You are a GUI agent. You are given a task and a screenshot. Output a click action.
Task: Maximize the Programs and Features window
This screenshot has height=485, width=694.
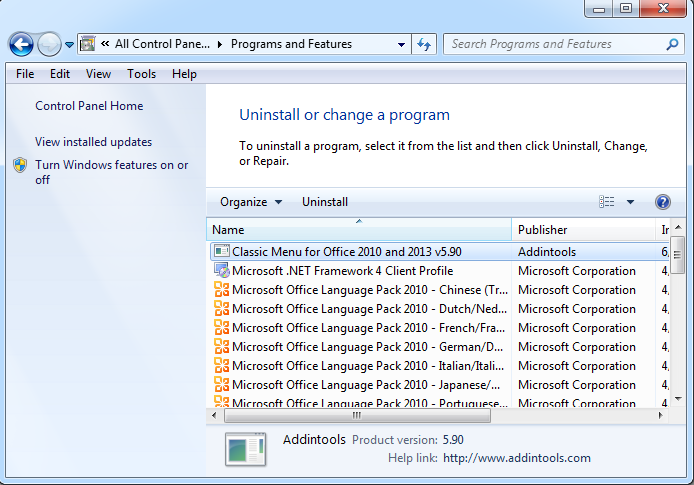pos(626,8)
